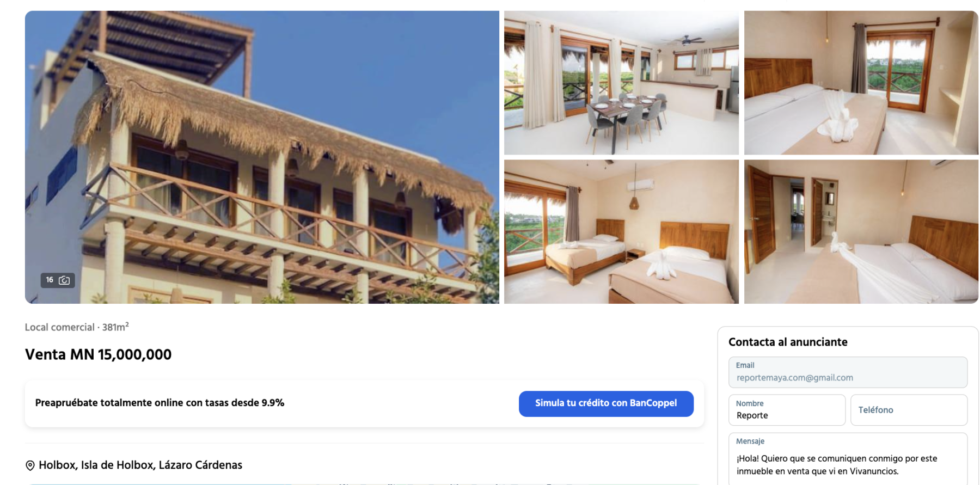This screenshot has width=980, height=485.
Task: View the dining room photo thumbnail
Action: pyautogui.click(x=621, y=83)
